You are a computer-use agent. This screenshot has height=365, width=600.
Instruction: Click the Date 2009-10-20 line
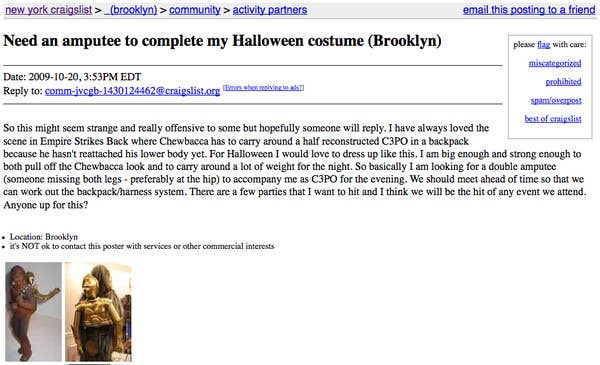[72, 77]
